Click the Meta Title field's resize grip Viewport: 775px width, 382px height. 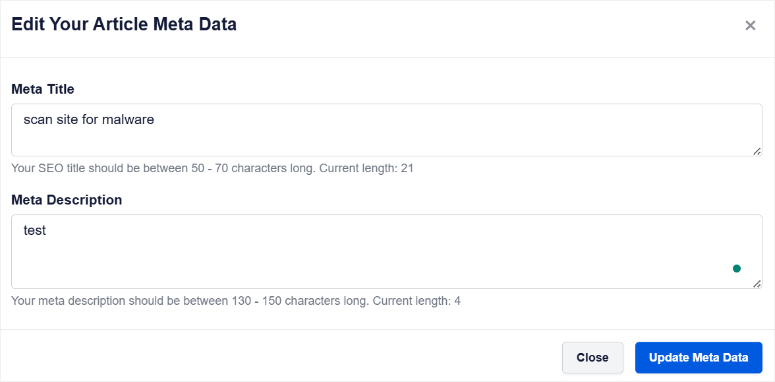[757, 151]
